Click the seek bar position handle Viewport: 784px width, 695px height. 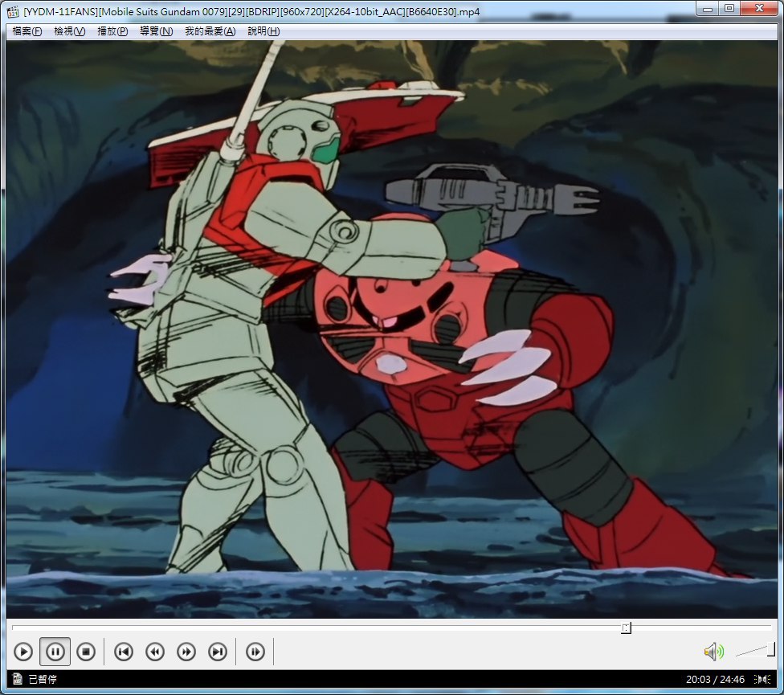626,628
